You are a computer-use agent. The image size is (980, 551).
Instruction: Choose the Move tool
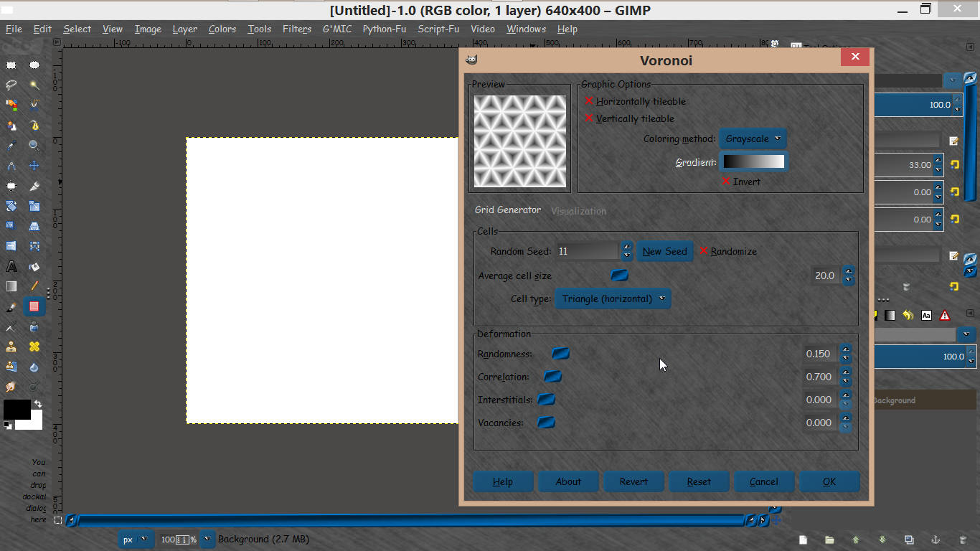pyautogui.click(x=34, y=166)
